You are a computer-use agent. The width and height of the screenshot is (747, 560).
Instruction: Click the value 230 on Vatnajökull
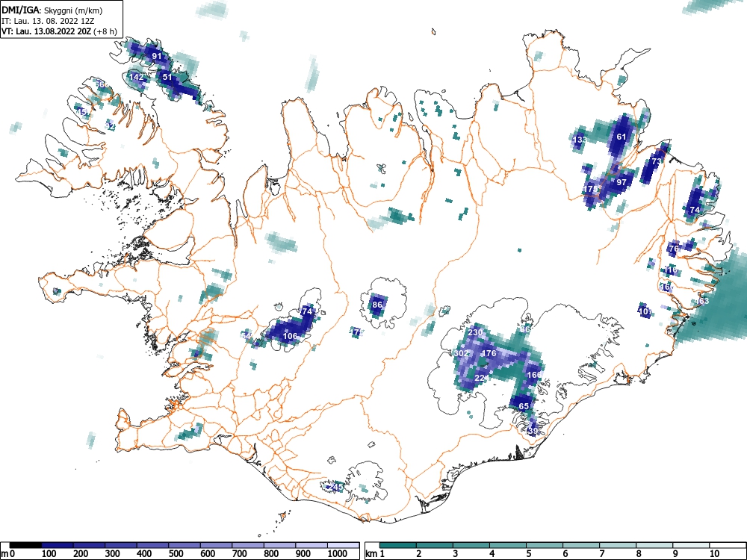point(475,332)
